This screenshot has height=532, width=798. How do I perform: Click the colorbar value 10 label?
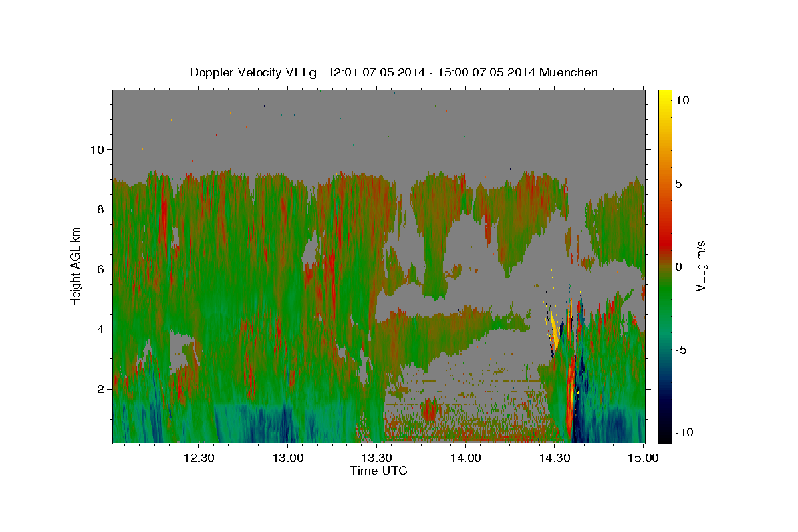coord(682,100)
